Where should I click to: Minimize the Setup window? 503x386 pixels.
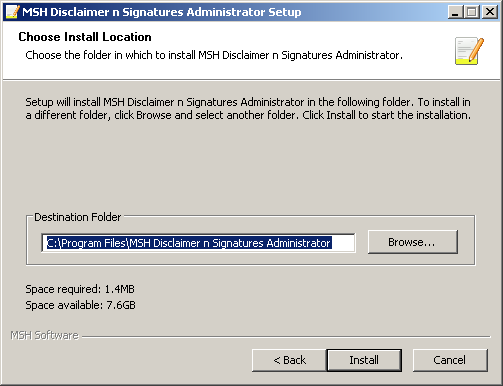coord(455,12)
